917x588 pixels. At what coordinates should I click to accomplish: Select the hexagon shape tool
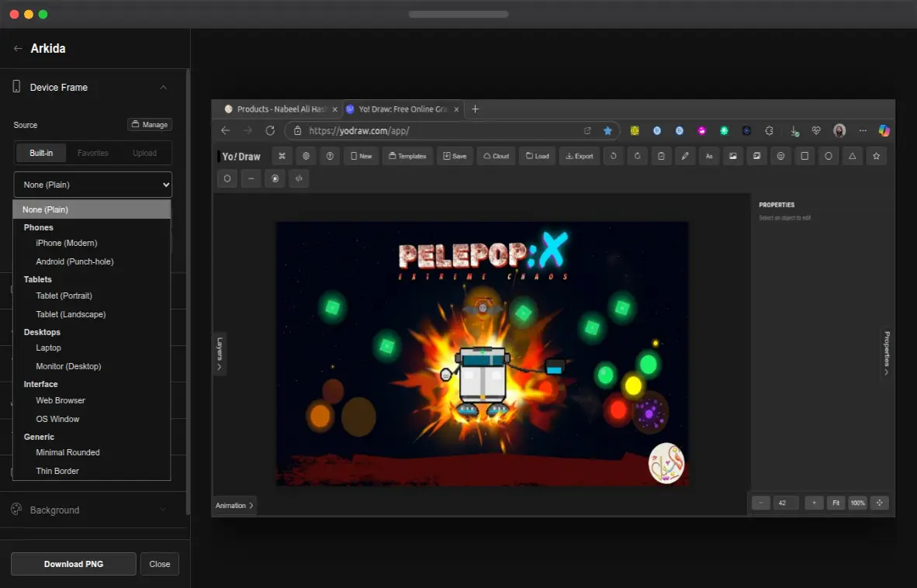coord(227,179)
